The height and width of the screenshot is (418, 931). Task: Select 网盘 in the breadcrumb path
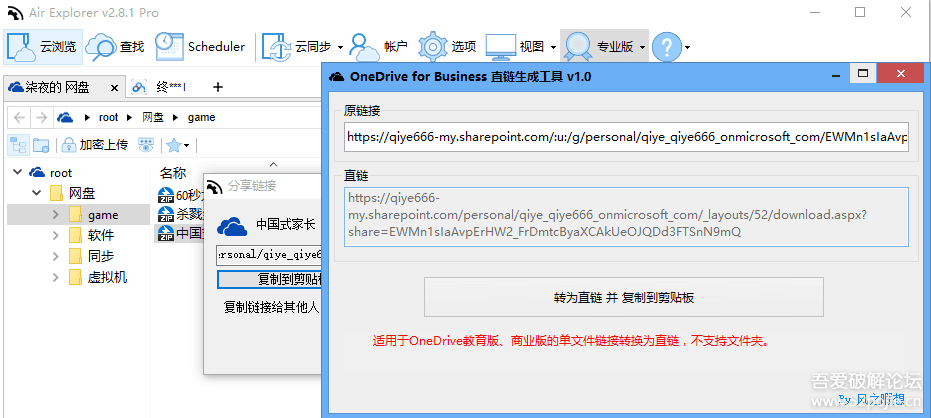click(153, 118)
